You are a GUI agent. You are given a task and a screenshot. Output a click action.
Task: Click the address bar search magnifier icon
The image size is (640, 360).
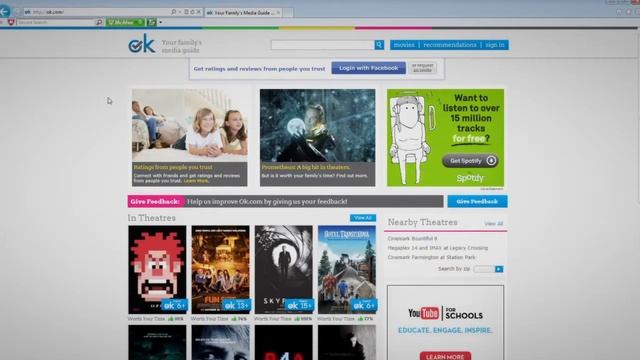tap(173, 12)
